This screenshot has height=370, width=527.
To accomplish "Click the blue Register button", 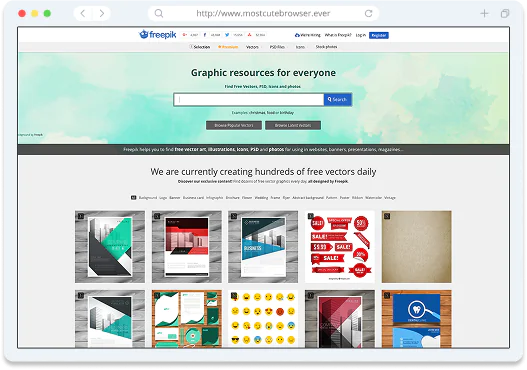I will 379,35.
